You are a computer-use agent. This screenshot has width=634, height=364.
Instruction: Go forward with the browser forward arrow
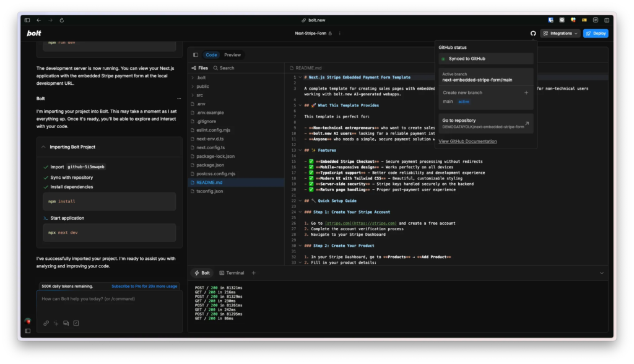(x=51, y=20)
